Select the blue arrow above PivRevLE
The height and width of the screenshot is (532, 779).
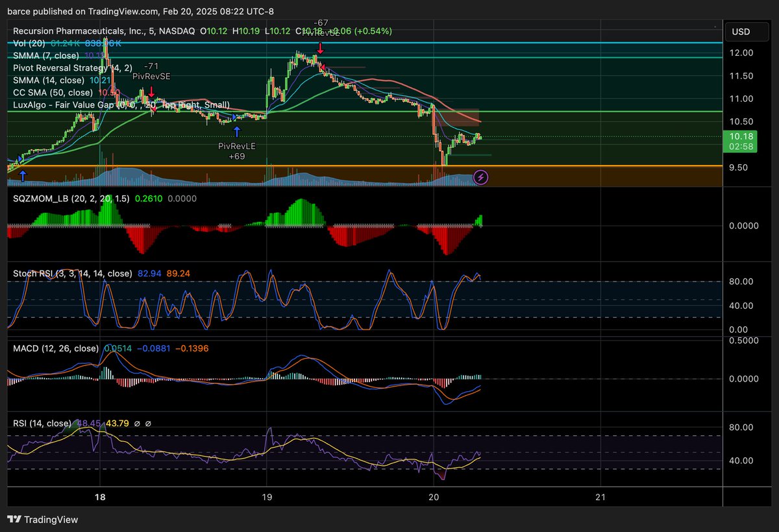click(x=237, y=132)
